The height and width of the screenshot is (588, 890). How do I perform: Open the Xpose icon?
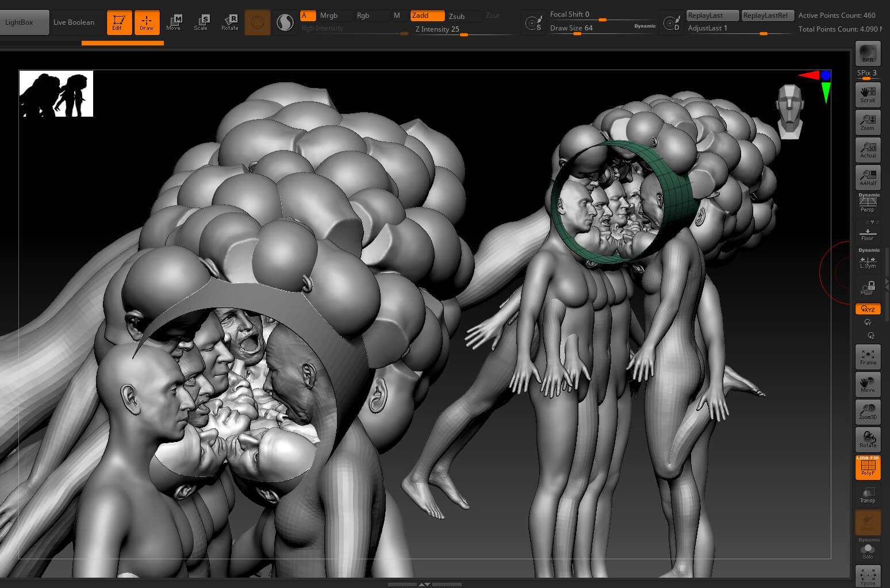pos(868,576)
